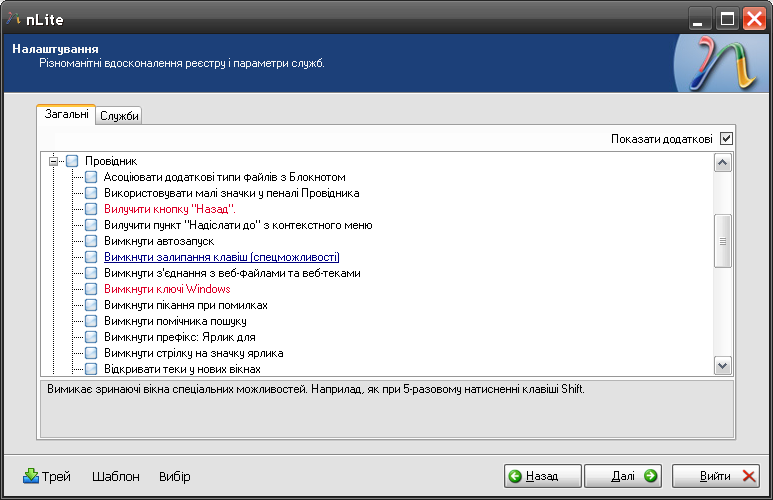773x500 pixels.
Task: Click the vertical scrollbar thumb
Action: point(723,241)
